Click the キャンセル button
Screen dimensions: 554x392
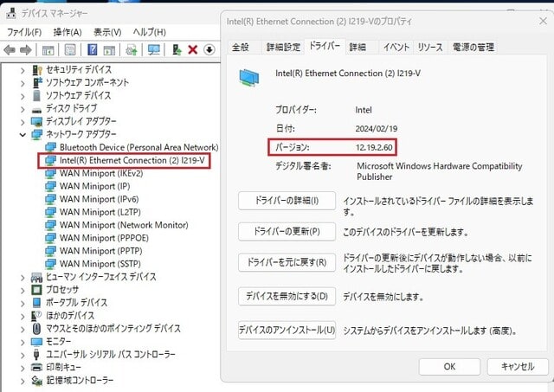coord(518,367)
